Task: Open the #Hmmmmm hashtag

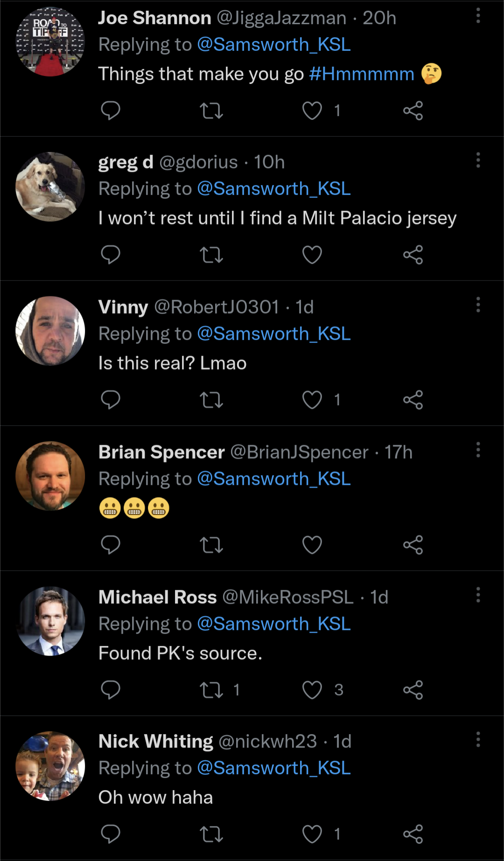Action: [362, 74]
